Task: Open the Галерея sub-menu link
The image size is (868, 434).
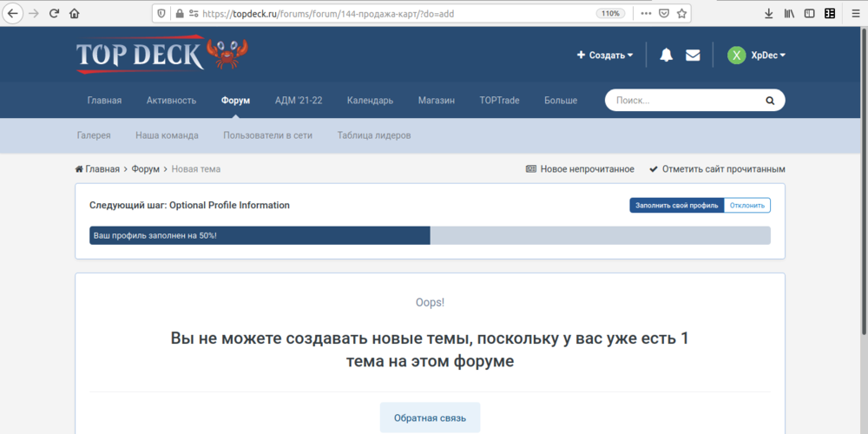Action: pos(94,135)
